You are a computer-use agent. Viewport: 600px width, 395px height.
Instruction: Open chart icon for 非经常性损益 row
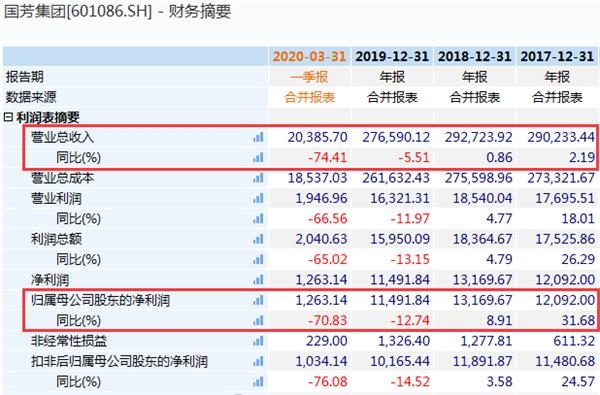(258, 341)
